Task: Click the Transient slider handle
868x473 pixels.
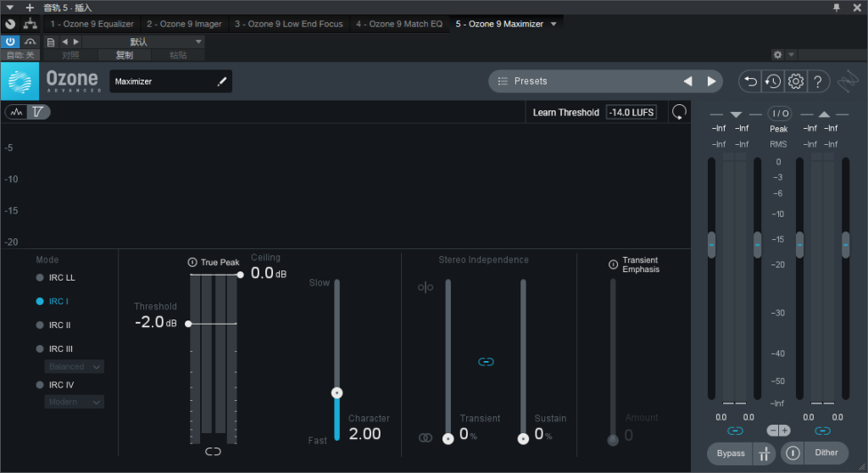Action: 448,438
